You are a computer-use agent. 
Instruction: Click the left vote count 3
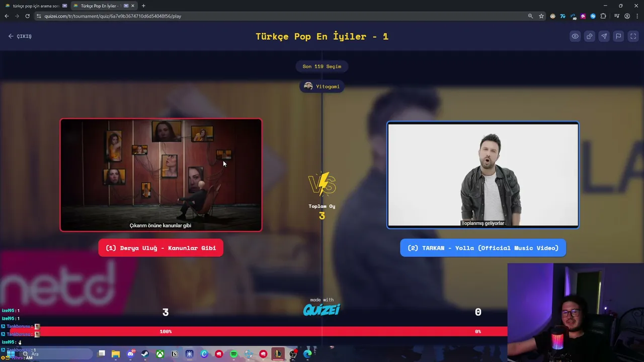pyautogui.click(x=166, y=312)
